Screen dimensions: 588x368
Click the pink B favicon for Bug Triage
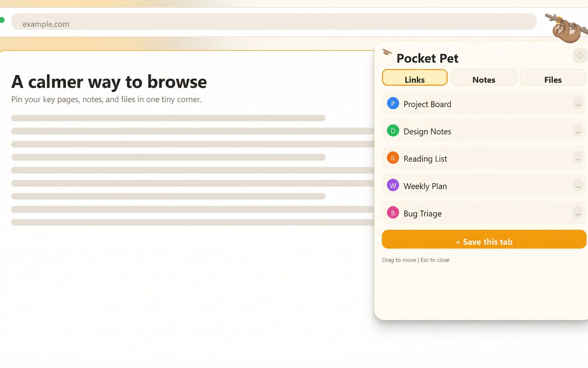point(393,212)
